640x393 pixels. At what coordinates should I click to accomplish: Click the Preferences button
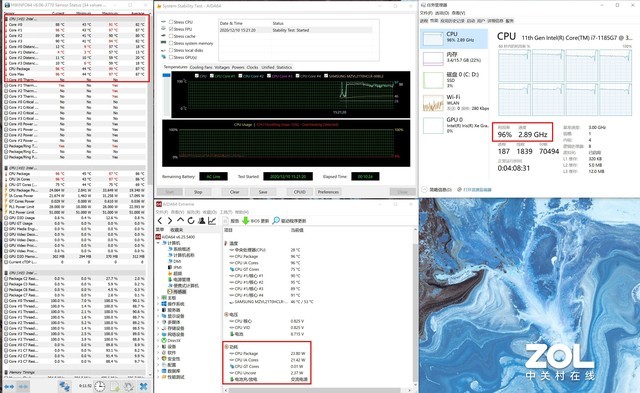[328, 192]
